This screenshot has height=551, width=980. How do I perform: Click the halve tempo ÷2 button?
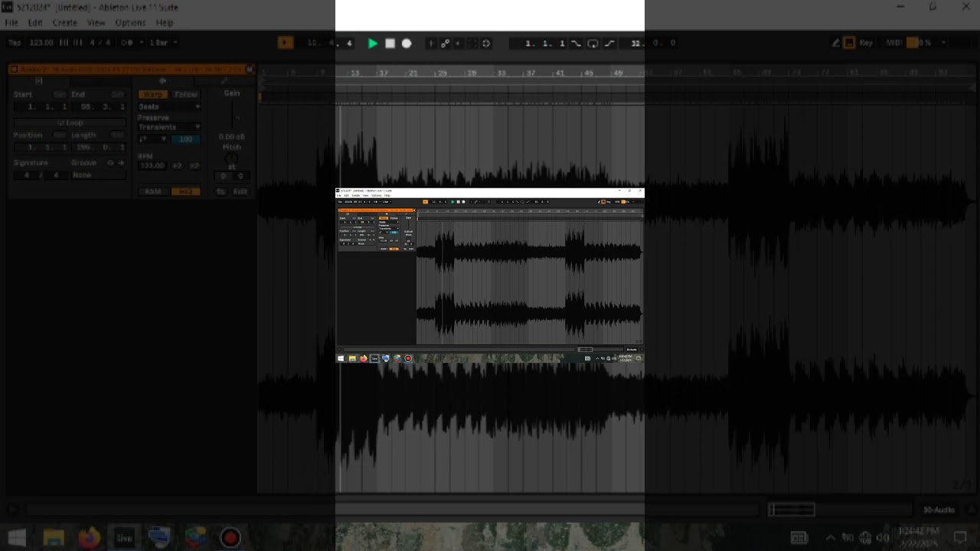tap(178, 165)
